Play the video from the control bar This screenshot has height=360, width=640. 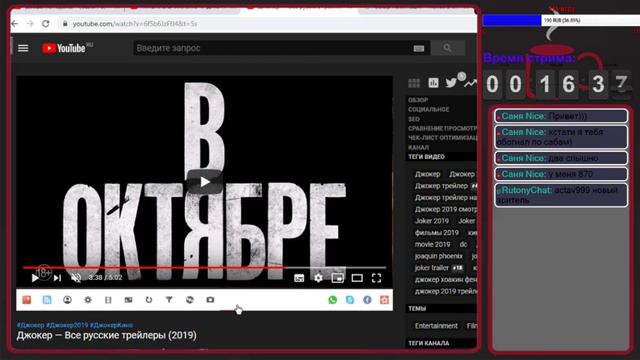(x=35, y=278)
